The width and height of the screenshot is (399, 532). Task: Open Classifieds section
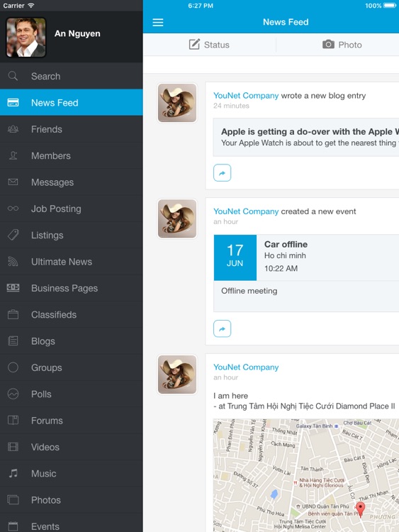pos(71,314)
